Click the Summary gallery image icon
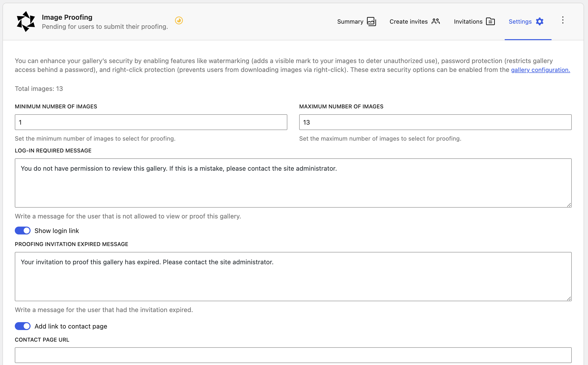Screen dimensions: 588x365 tap(372, 21)
